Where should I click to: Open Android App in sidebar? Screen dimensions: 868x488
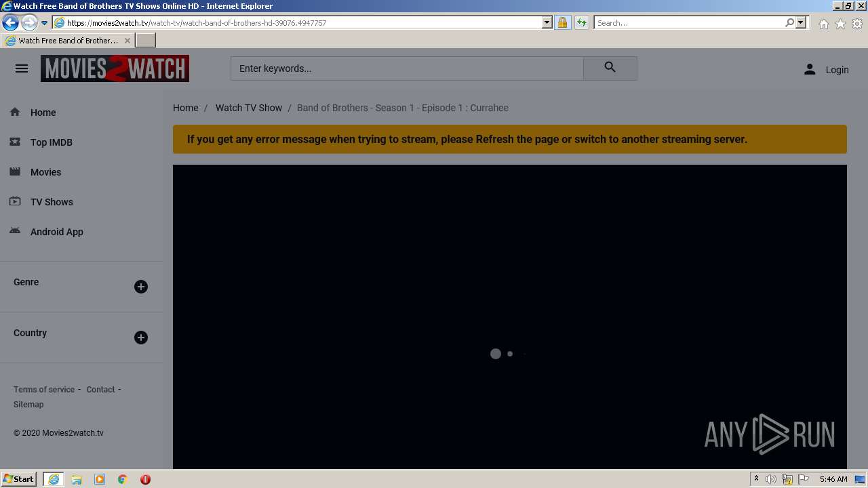pos(57,232)
